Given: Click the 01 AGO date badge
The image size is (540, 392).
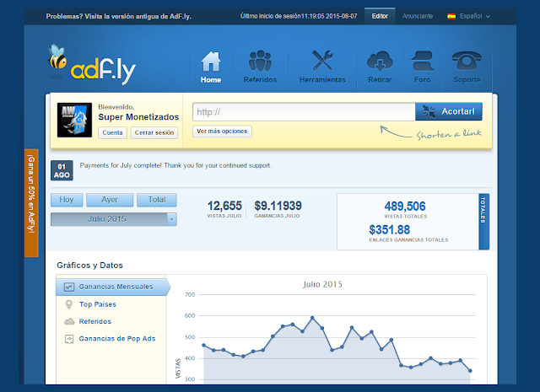Looking at the screenshot, I should pyautogui.click(x=62, y=170).
